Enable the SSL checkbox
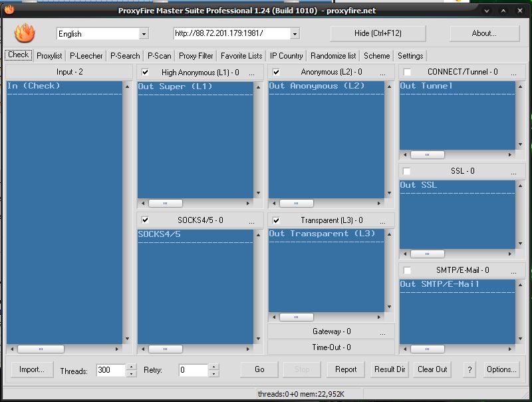This screenshot has height=402, width=532. 406,171
